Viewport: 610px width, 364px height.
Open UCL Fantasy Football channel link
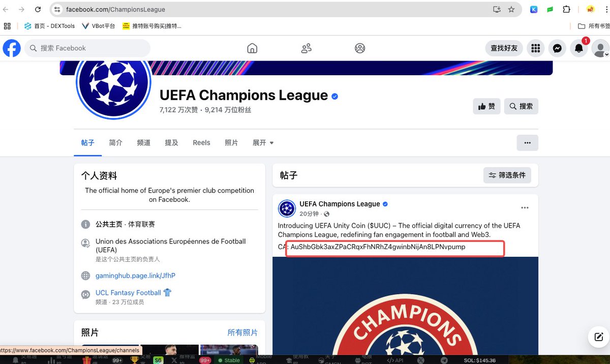pyautogui.click(x=134, y=293)
